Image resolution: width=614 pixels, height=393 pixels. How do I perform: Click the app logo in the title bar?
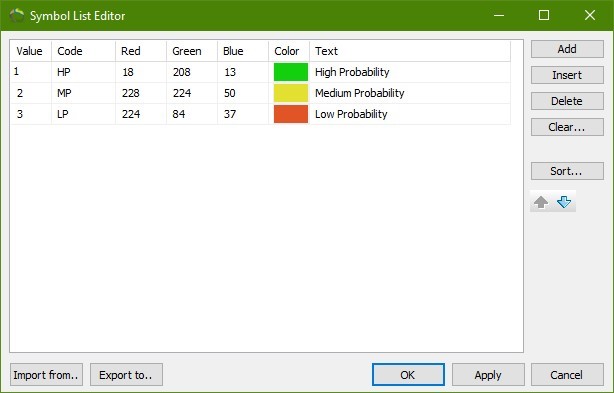click(x=16, y=16)
